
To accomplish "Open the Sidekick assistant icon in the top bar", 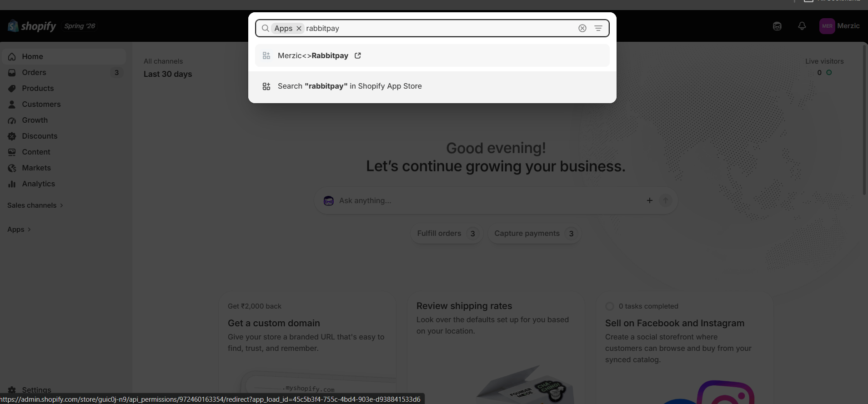I will pyautogui.click(x=777, y=26).
